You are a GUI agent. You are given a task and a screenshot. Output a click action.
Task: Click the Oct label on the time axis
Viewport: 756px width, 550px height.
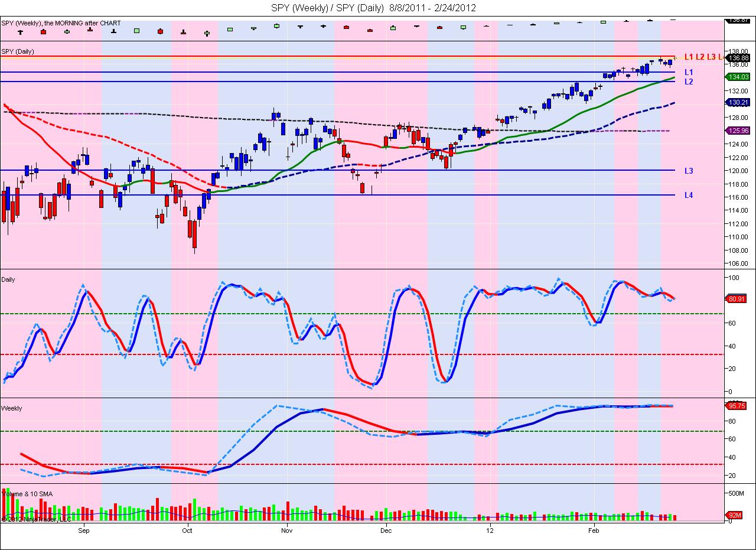pos(188,531)
